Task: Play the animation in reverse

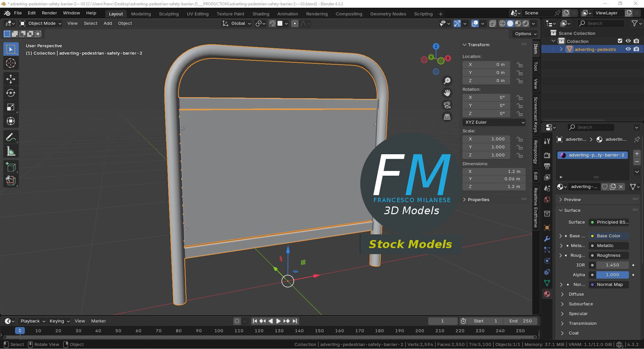Action: coord(270,321)
